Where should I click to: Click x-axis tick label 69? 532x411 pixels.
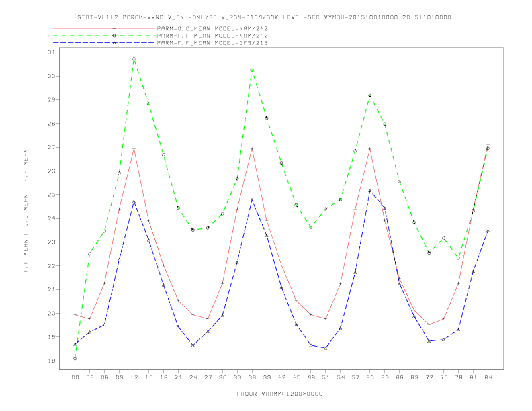414,377
